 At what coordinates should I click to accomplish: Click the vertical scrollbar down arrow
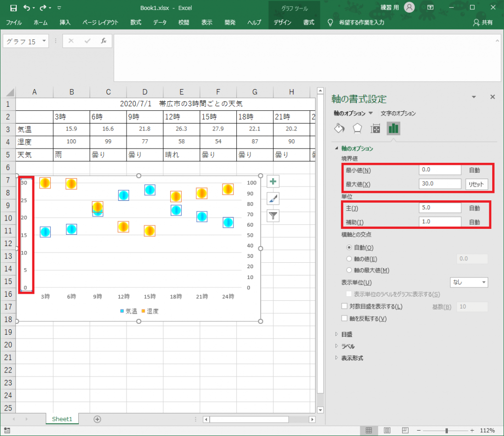click(320, 409)
